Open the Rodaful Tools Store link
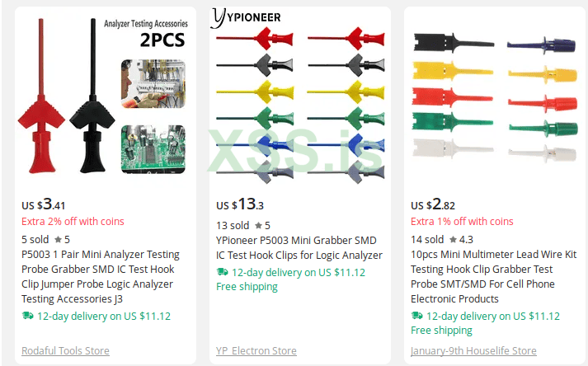This screenshot has width=588, height=366. point(65,351)
